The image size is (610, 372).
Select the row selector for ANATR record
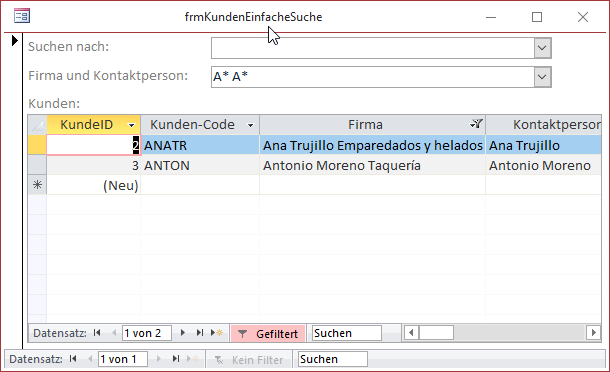(x=37, y=145)
